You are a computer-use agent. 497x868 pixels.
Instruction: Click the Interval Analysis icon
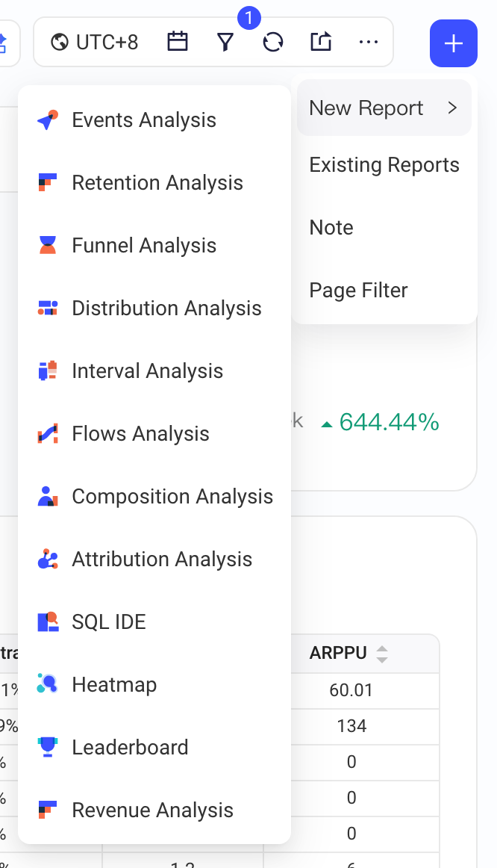point(48,371)
